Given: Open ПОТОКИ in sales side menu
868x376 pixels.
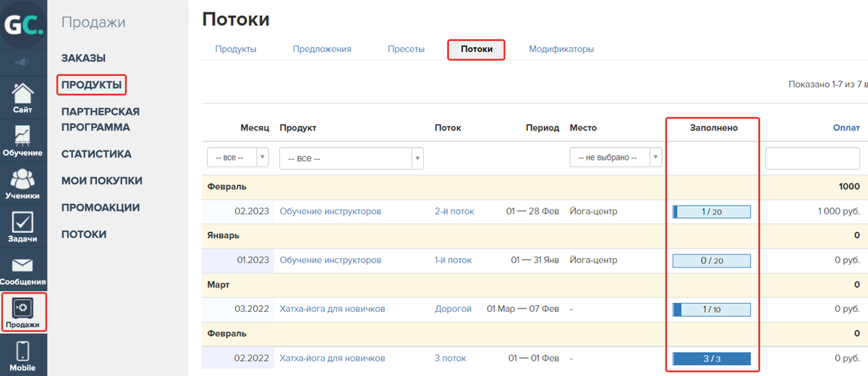Looking at the screenshot, I should (x=84, y=234).
